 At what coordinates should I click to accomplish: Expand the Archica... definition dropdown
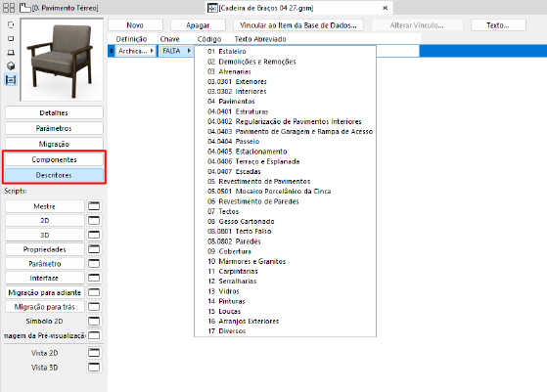click(x=136, y=51)
